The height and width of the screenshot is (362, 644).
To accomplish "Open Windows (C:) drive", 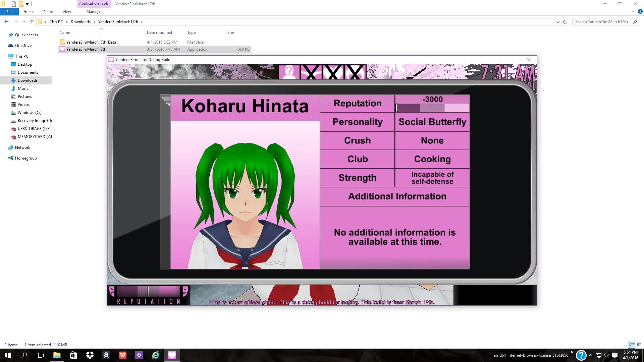I will (x=30, y=113).
